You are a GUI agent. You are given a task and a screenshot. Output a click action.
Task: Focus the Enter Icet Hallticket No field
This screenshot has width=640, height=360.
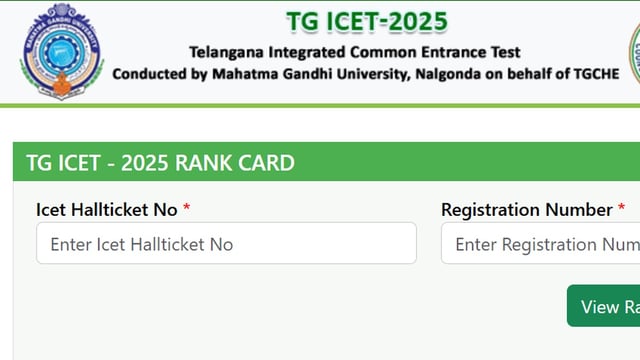pyautogui.click(x=226, y=243)
